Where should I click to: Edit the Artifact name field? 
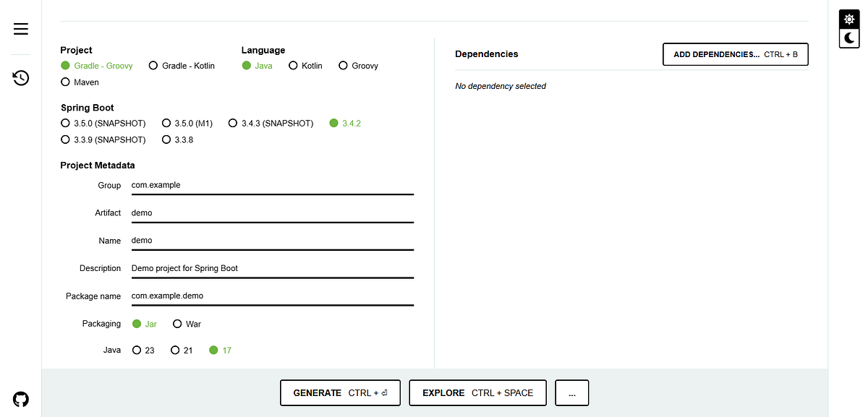[x=272, y=212]
